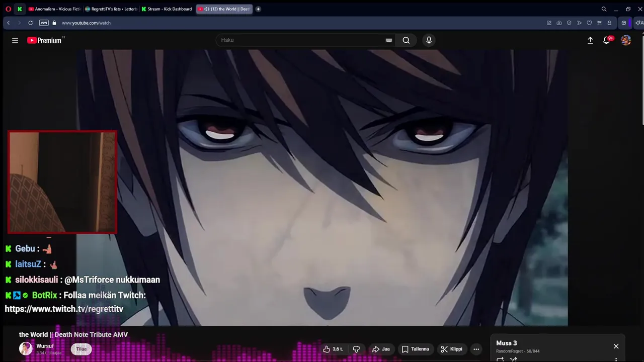Viewport: 644px width, 362px height.
Task: Take a snapshot with camera icon
Action: 559,23
